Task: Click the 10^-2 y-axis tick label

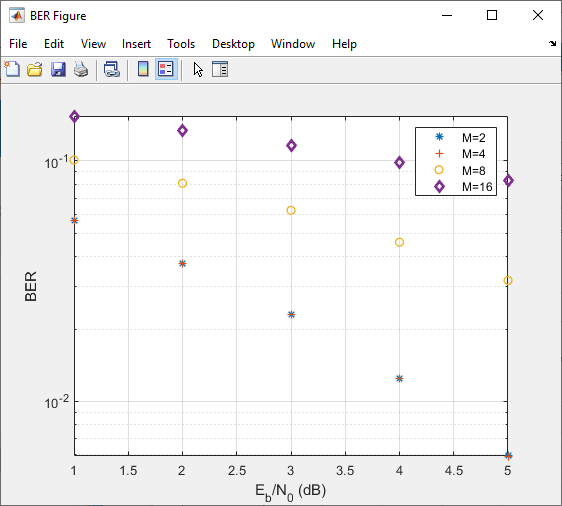Action: [56, 403]
